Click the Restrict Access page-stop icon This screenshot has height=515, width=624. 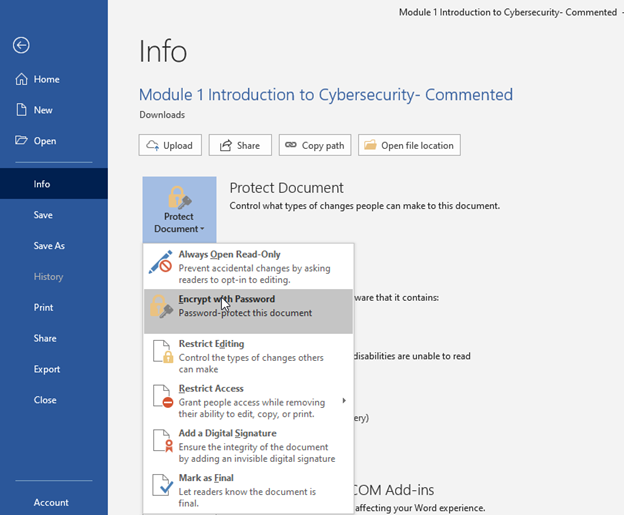pyautogui.click(x=163, y=396)
